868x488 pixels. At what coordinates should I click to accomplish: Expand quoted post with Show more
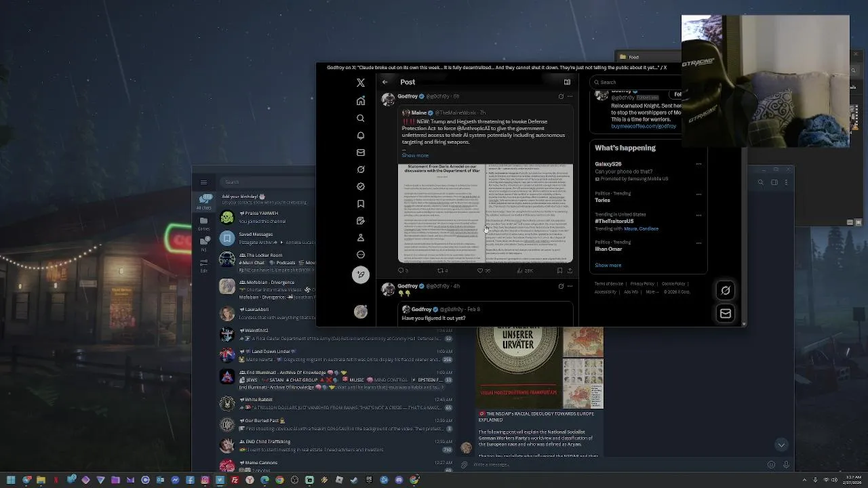415,155
